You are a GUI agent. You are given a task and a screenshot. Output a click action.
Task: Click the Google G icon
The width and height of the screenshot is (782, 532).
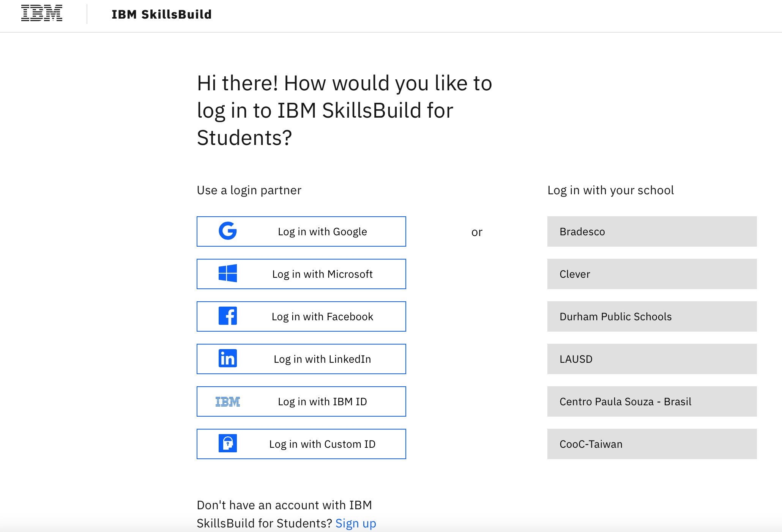click(x=228, y=231)
